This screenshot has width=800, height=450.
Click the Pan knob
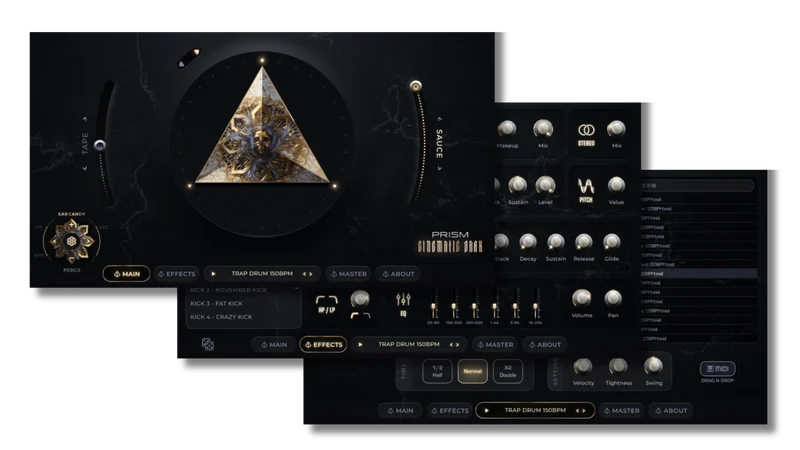pos(613,297)
